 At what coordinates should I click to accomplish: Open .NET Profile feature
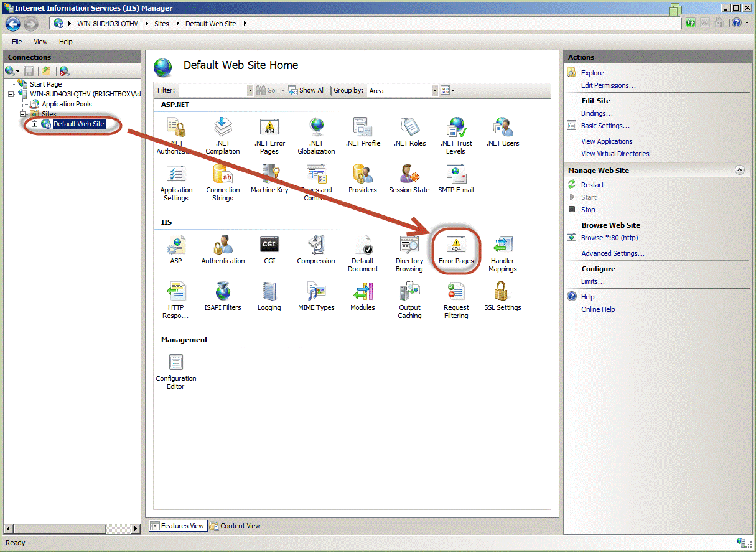363,132
